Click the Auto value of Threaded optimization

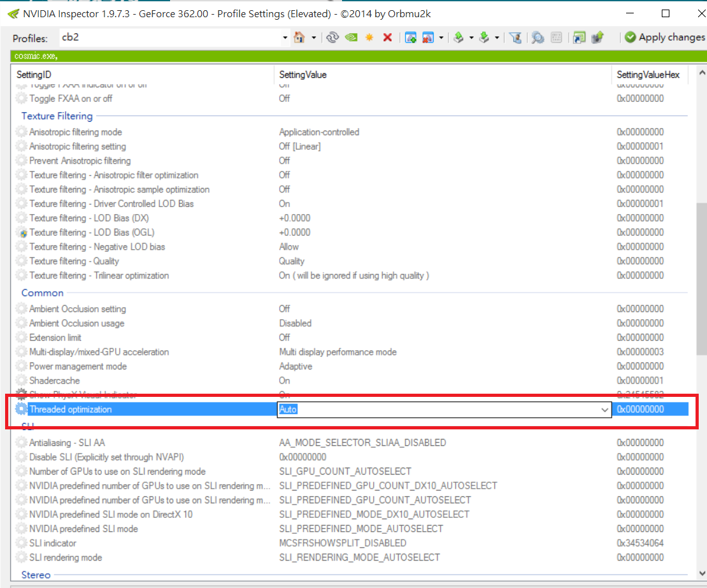[288, 410]
